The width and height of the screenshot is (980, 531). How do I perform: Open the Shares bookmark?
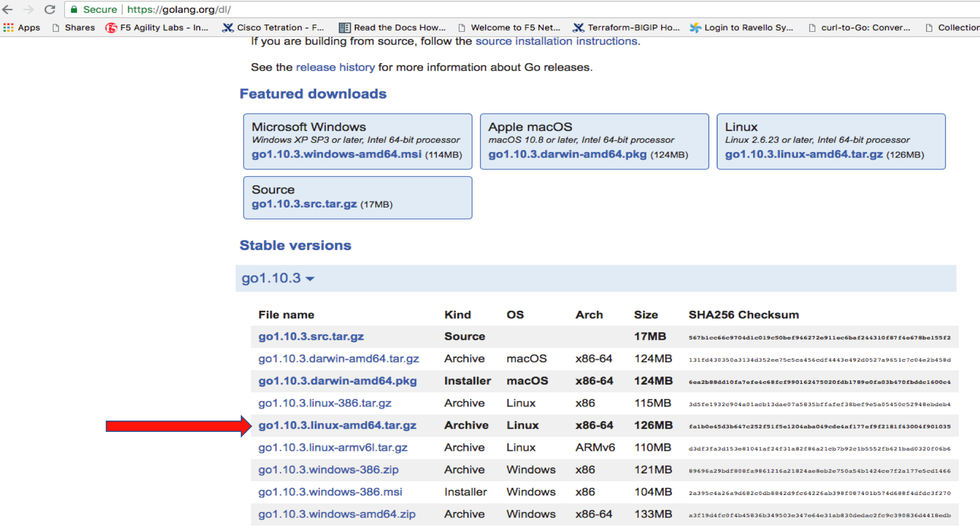pyautogui.click(x=74, y=28)
